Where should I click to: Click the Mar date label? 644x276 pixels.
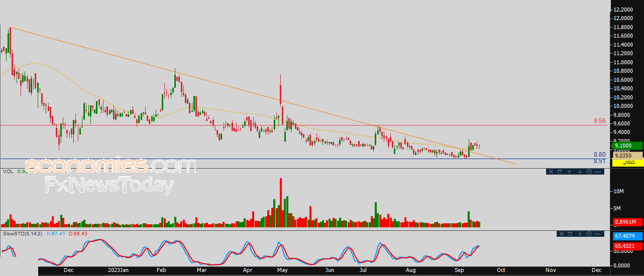(202, 270)
